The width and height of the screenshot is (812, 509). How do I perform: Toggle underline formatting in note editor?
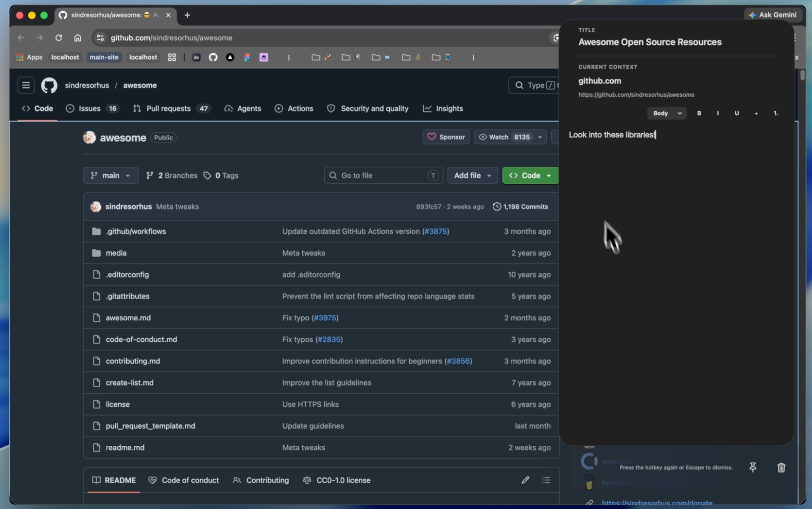[x=737, y=113]
